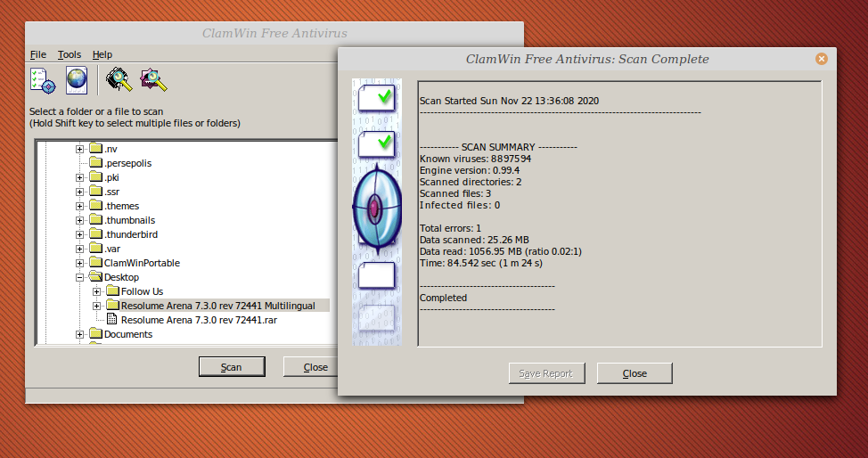Click 'Engine version: 0.99.4' line
The image size is (868, 458).
pos(470,170)
